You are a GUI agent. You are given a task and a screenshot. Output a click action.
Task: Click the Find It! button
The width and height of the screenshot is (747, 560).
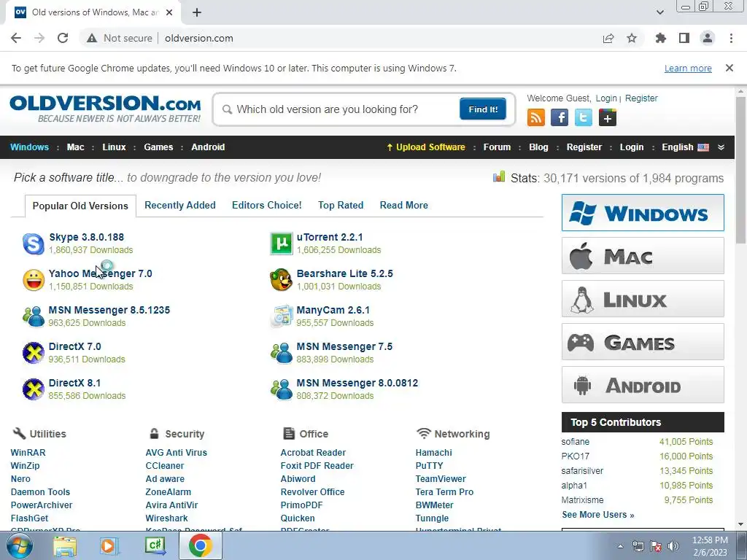[483, 109]
